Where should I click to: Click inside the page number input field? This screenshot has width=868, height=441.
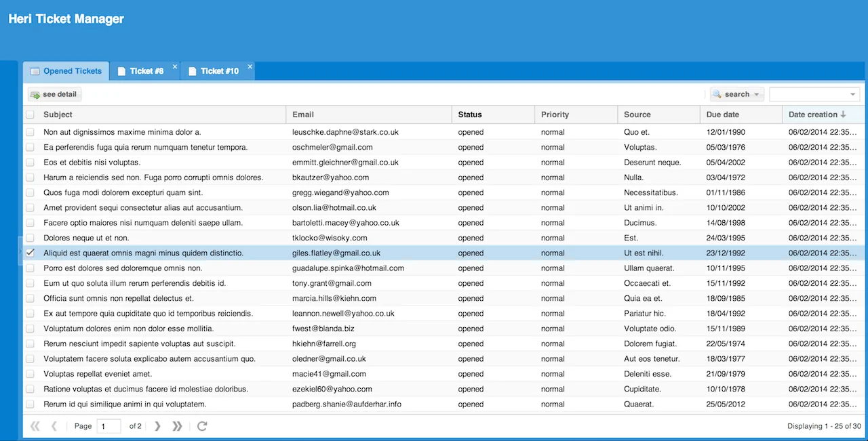tap(108, 426)
